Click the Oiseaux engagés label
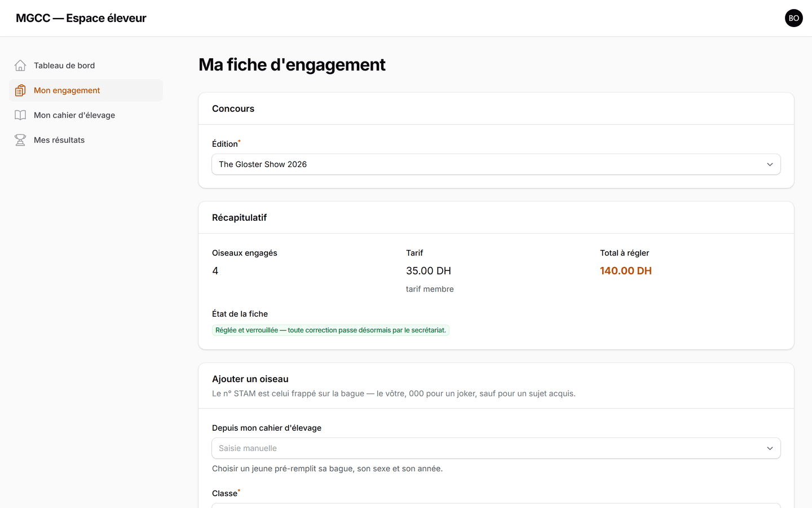 [x=245, y=253]
